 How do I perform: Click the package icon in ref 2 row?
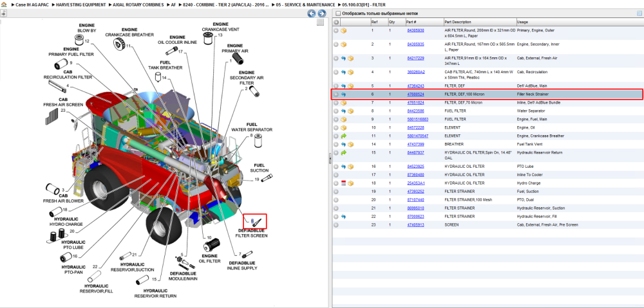(344, 44)
